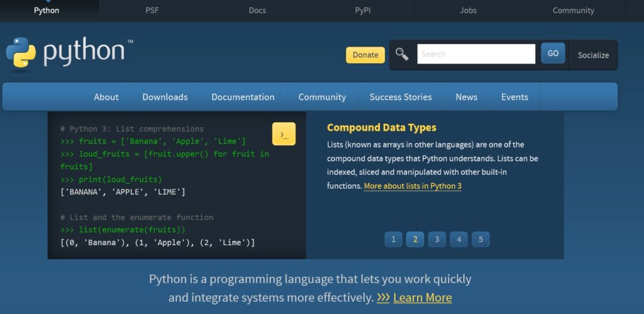This screenshot has height=314, width=644.
Task: Open the Success Stories navigation menu
Action: point(401,97)
